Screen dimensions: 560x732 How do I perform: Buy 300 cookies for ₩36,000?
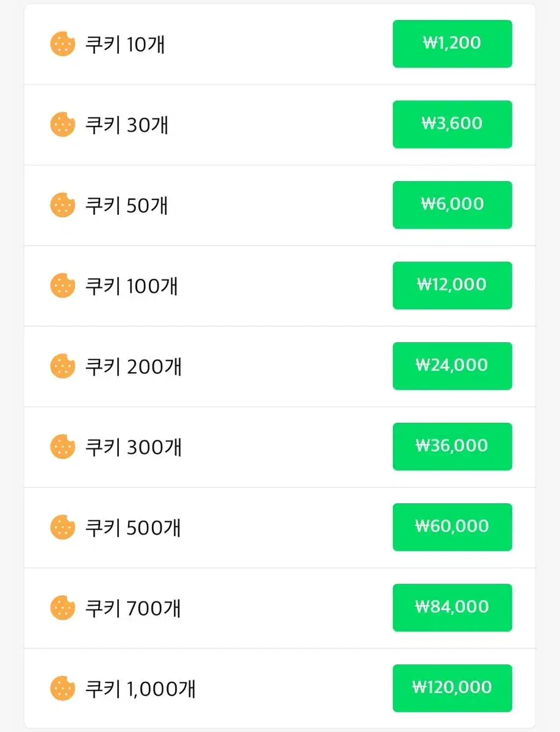click(452, 447)
